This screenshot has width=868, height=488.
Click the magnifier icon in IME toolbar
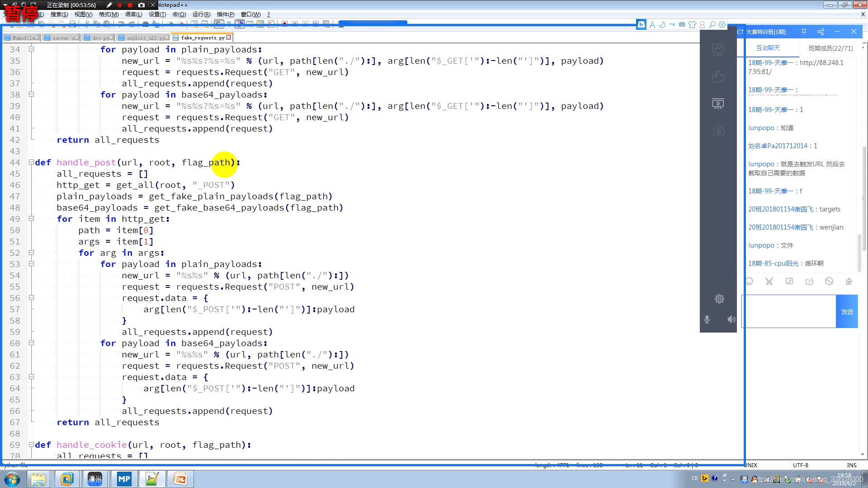pos(712,25)
